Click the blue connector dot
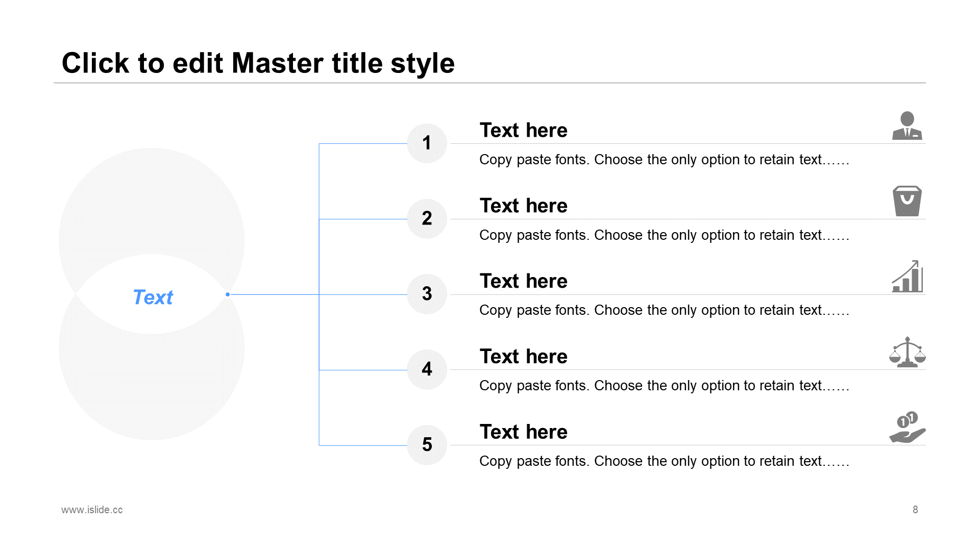 228,294
